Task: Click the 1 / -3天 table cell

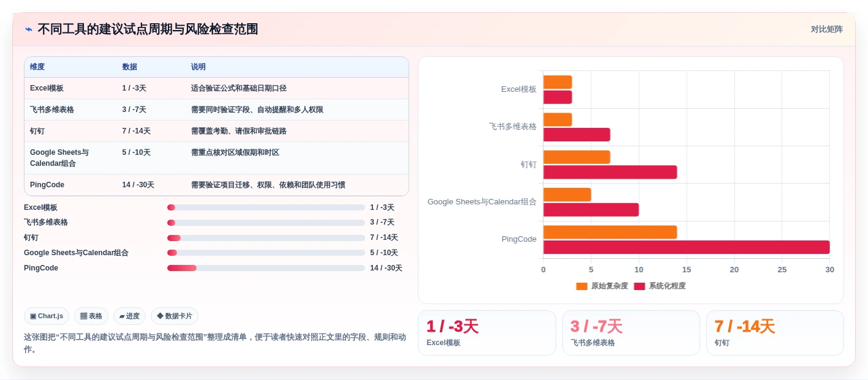Action: tap(134, 89)
